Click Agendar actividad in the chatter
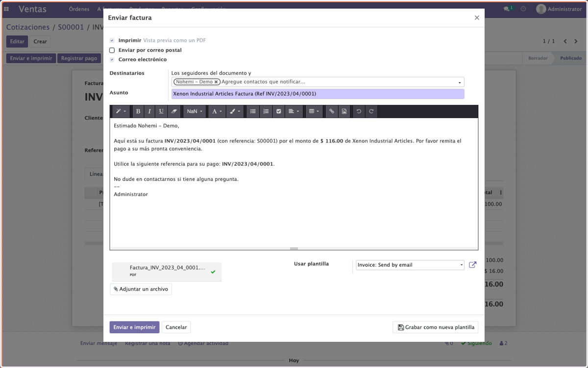 point(203,343)
